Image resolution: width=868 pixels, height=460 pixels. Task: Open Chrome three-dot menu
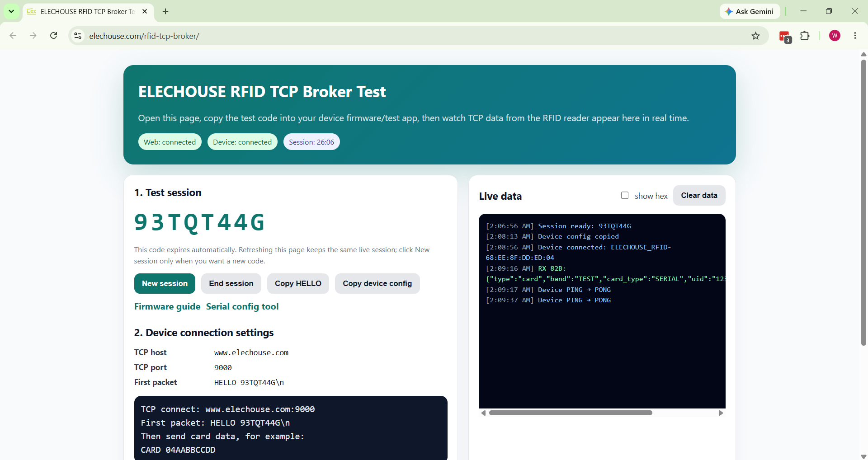(855, 36)
